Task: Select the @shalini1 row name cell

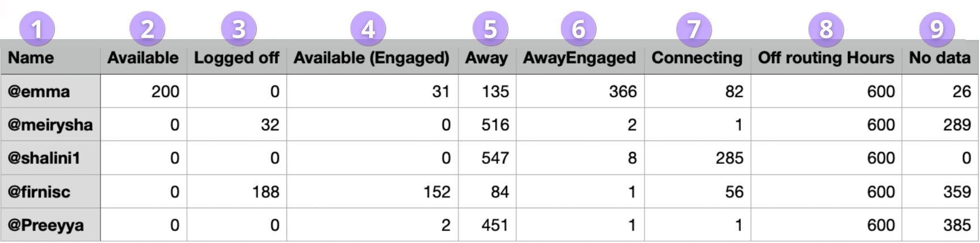Action: [44, 158]
